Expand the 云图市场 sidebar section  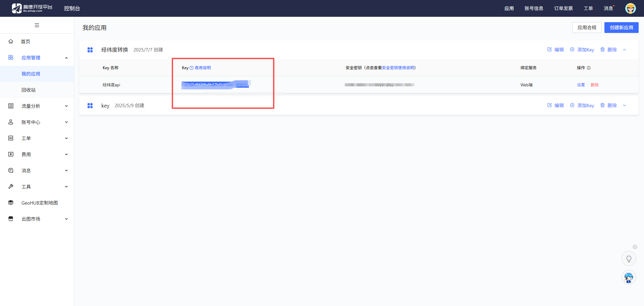click(66, 219)
